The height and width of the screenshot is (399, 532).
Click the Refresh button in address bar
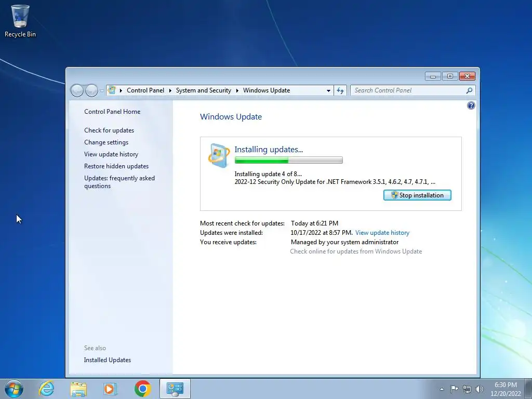[340, 90]
